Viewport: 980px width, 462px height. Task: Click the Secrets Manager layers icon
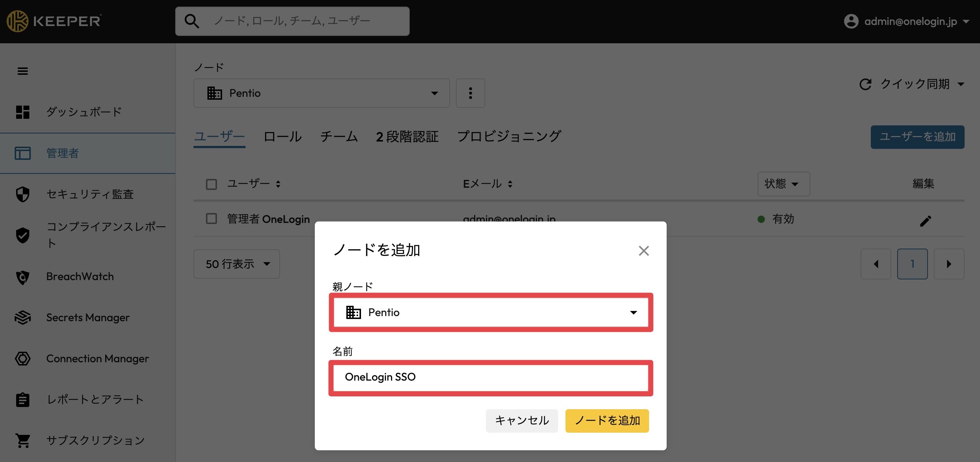(x=22, y=318)
